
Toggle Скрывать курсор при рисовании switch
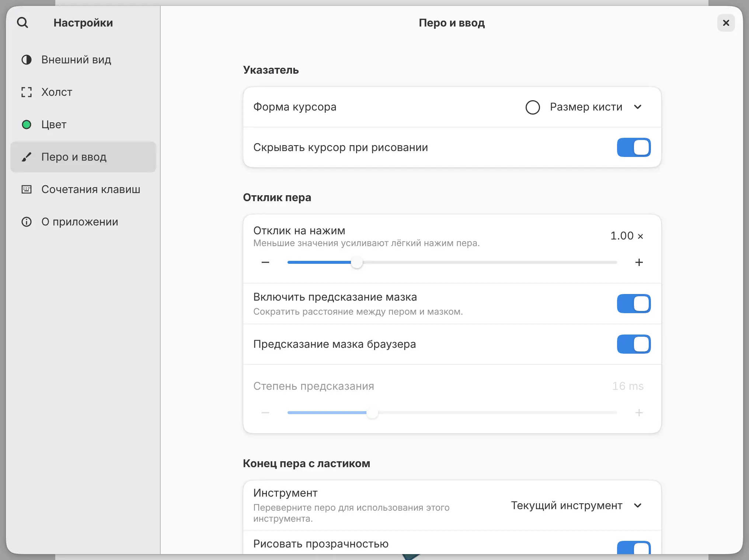tap(634, 147)
